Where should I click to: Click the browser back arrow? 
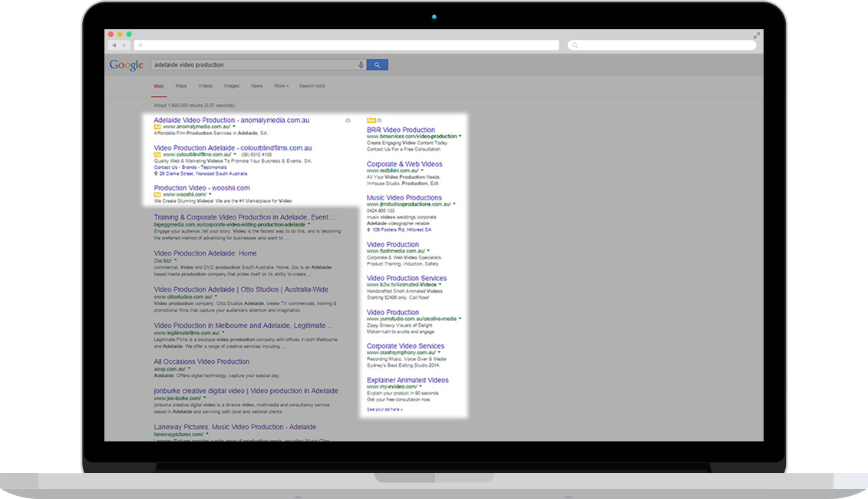point(114,45)
